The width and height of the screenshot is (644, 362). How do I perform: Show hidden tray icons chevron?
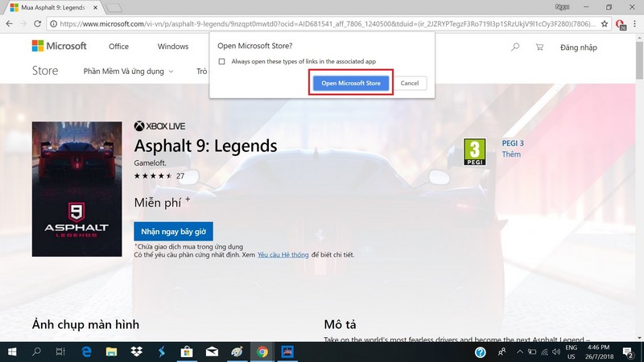[519, 352]
